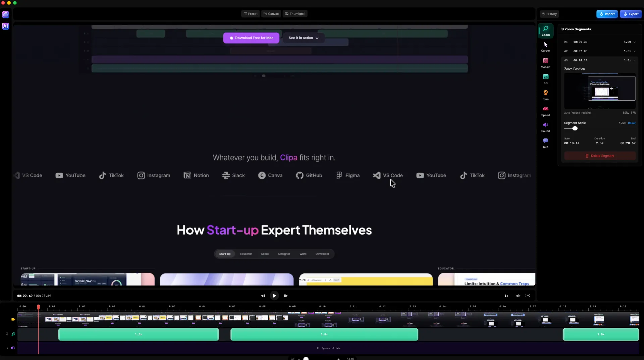Open the Canvas tab
644x360 pixels.
[271, 14]
